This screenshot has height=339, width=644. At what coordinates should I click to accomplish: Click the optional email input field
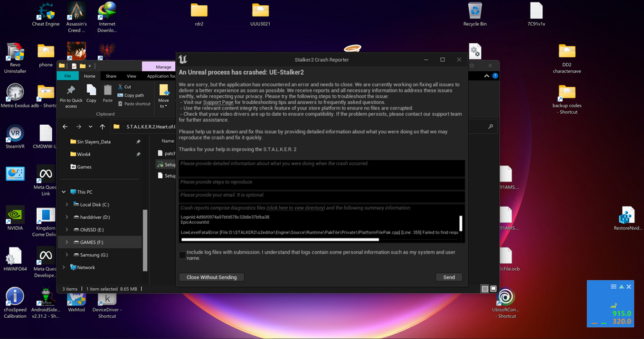(321, 196)
